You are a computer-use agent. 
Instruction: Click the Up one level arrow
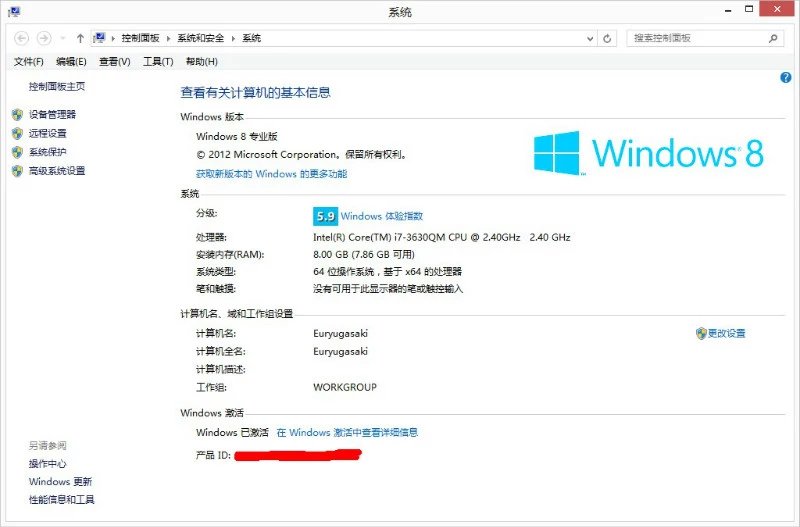pyautogui.click(x=79, y=38)
